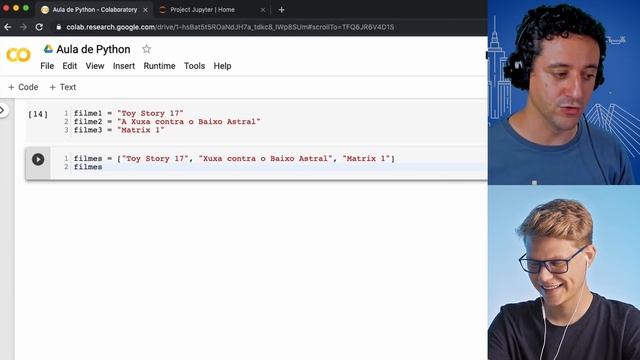Close the Project Jupyter tab
Viewport: 640px width, 360px height.
tap(263, 10)
